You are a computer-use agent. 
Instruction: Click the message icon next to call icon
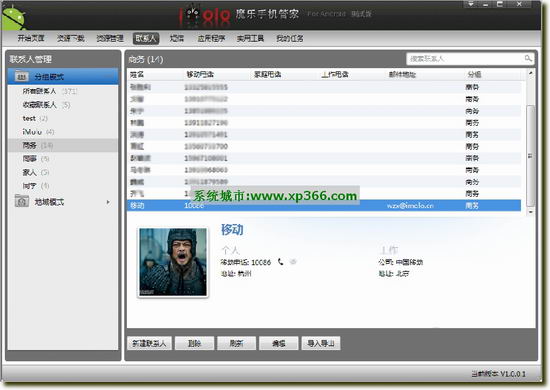tap(293, 262)
